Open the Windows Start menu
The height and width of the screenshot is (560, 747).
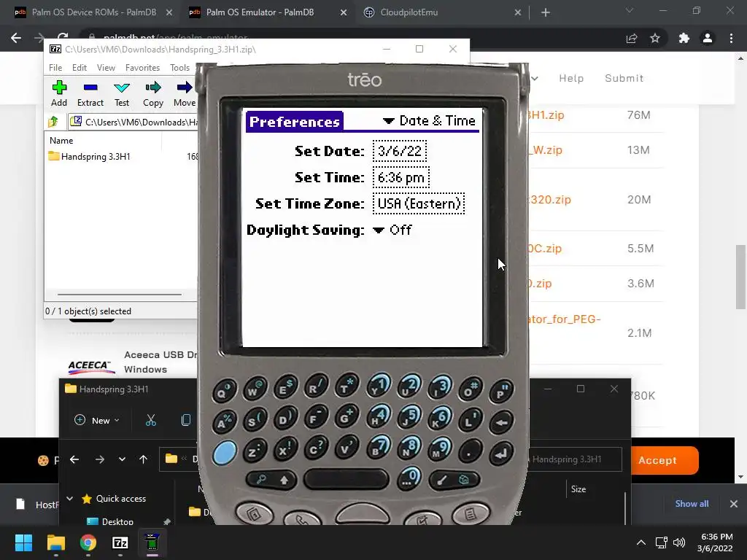coord(23,542)
